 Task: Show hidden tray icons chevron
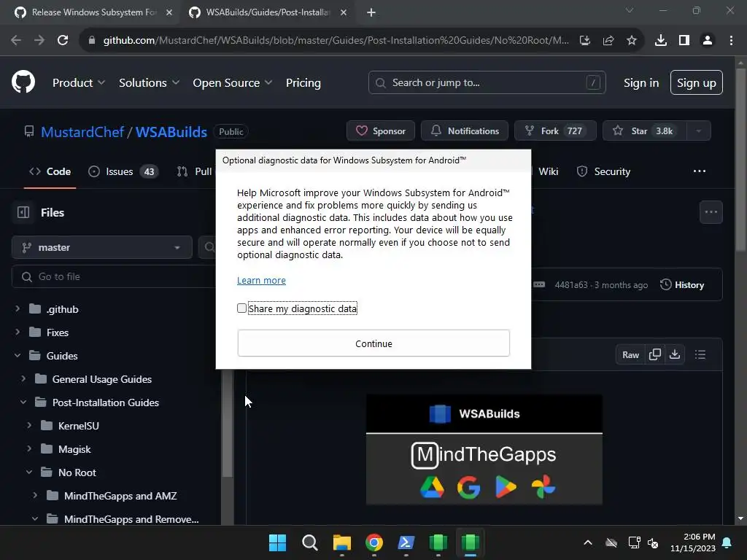click(588, 542)
